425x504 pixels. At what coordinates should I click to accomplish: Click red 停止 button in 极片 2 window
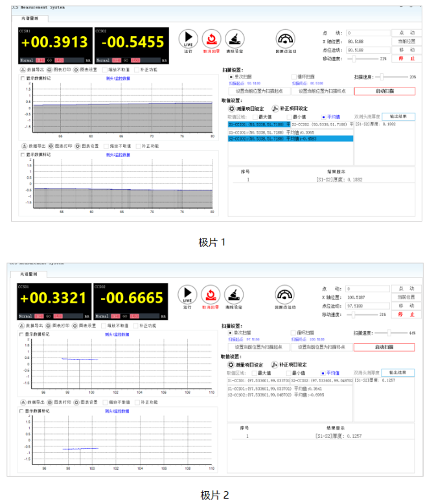pos(406,314)
